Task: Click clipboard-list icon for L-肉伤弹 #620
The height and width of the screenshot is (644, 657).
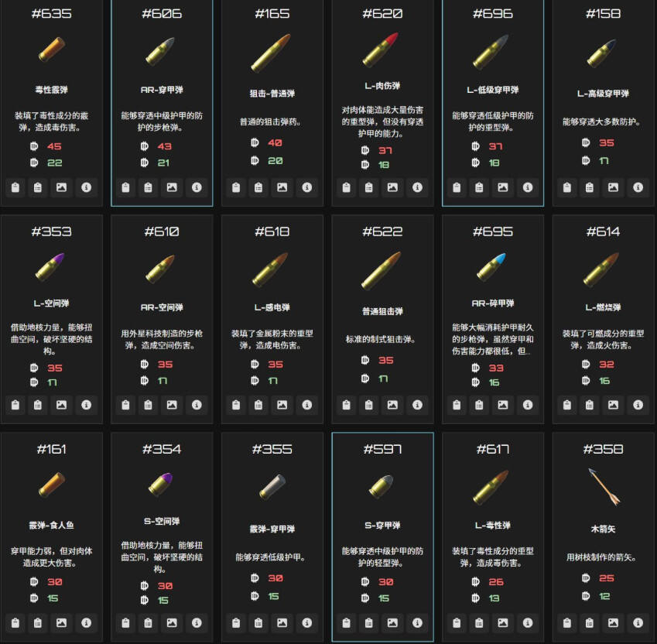Action: [368, 187]
